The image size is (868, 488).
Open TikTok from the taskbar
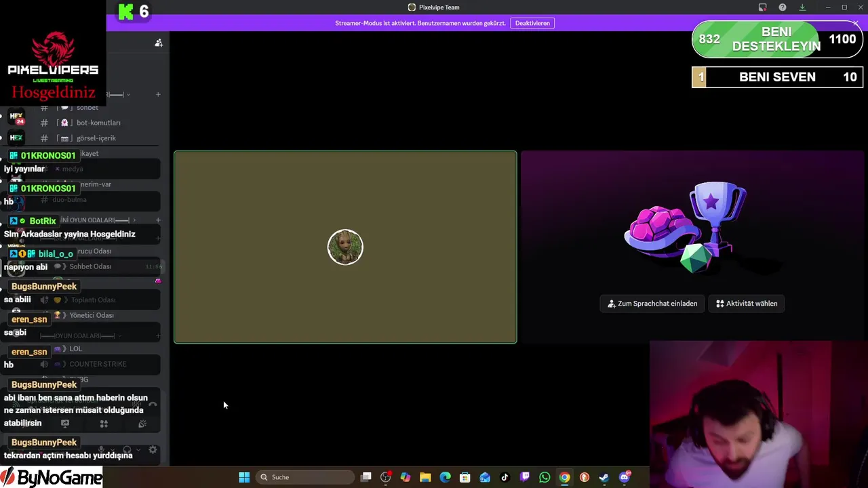coord(505,477)
